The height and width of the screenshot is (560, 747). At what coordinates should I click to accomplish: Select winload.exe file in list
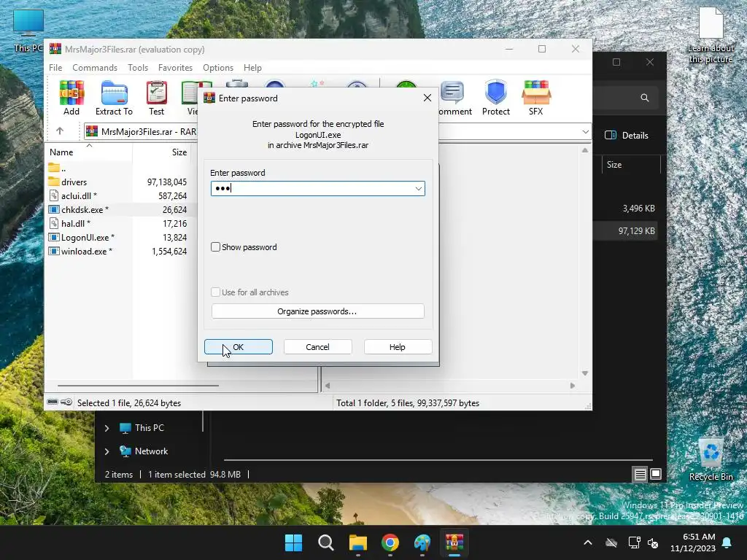pos(118,251)
